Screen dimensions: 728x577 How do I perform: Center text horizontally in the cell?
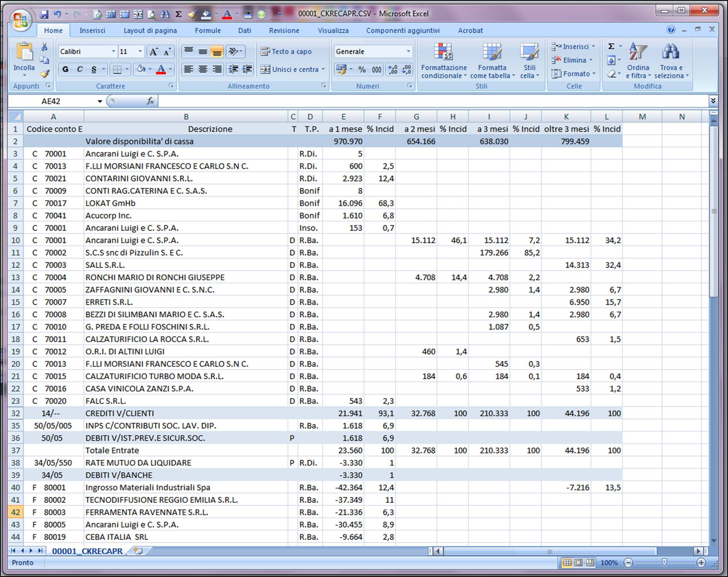coord(203,69)
